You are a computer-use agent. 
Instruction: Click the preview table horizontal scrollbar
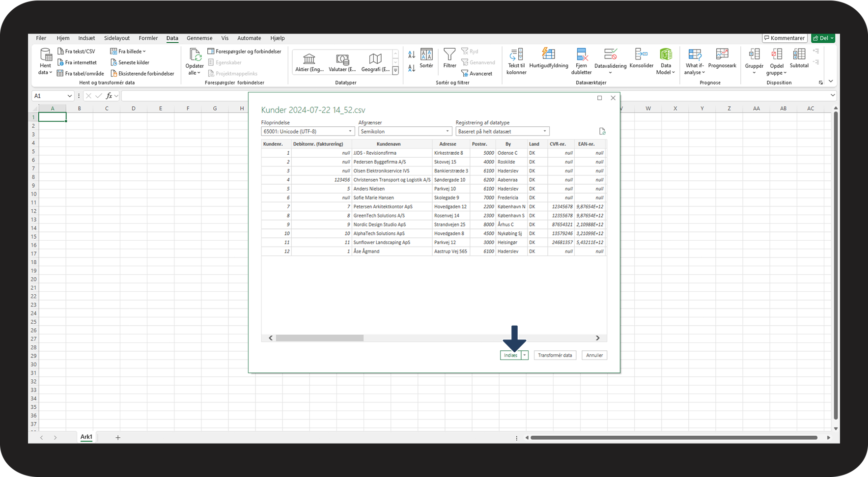319,338
